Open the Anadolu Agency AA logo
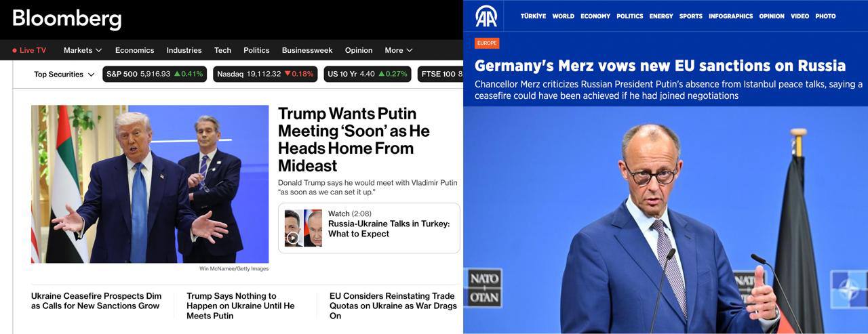 click(486, 16)
